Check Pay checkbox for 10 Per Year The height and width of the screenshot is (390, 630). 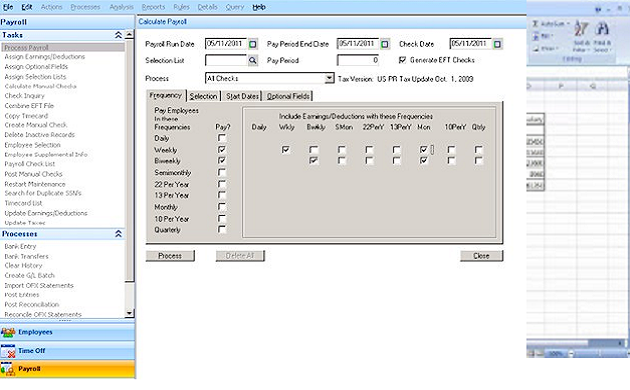pos(222,218)
